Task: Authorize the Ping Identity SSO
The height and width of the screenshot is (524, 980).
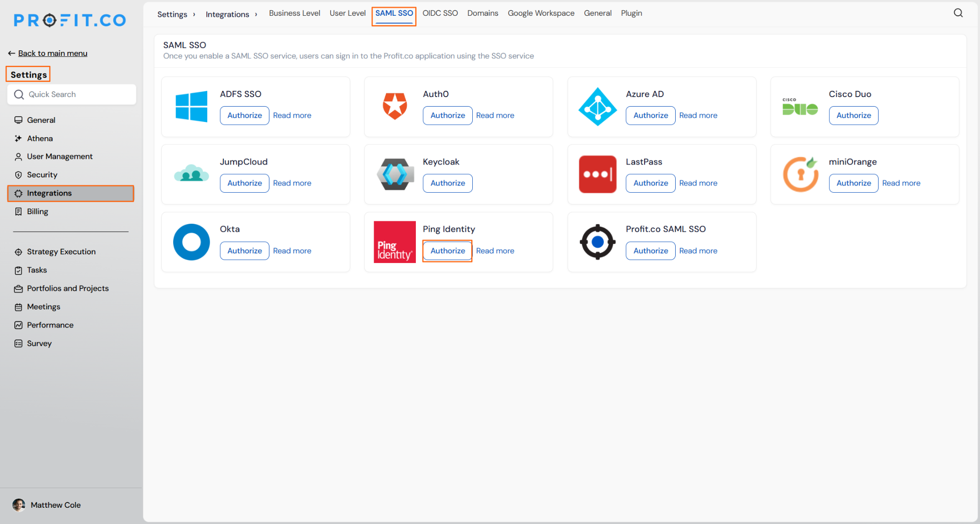Action: [447, 251]
